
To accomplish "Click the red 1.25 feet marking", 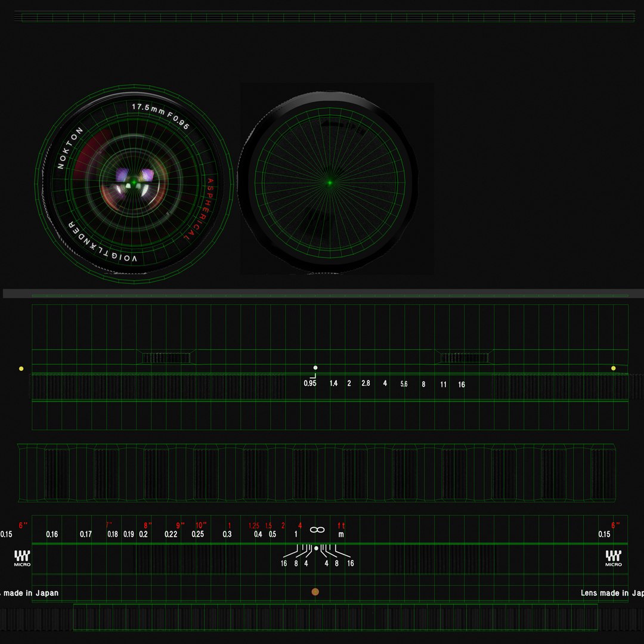I will point(254,526).
